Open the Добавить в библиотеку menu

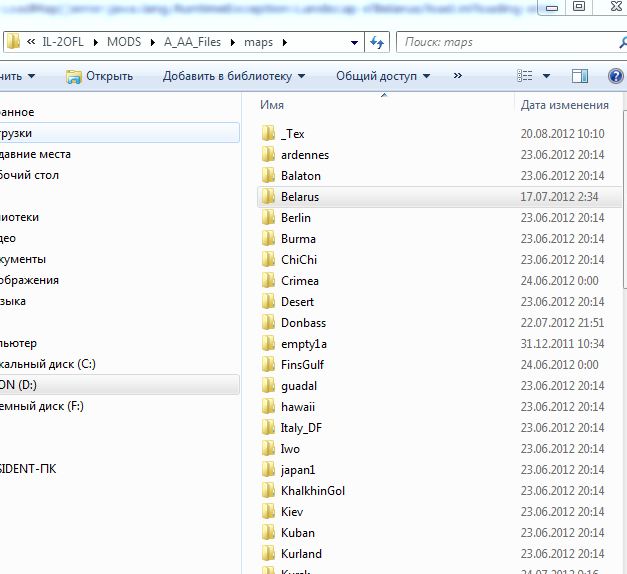234,76
